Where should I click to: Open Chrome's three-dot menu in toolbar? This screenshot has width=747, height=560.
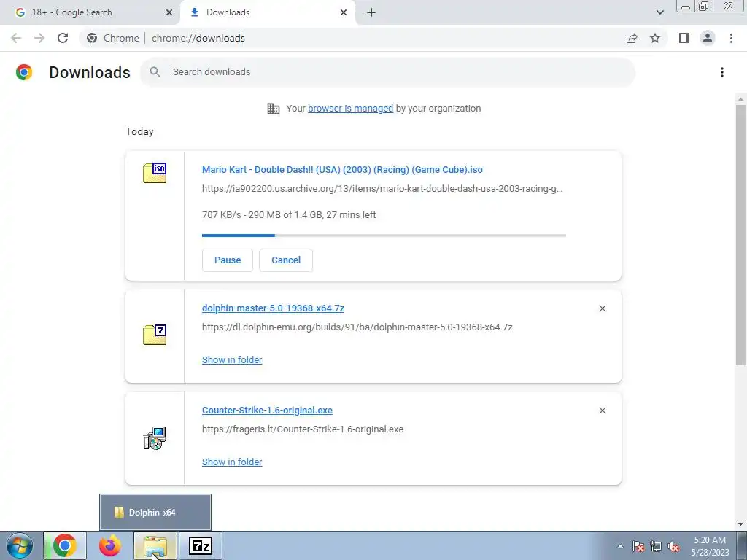pyautogui.click(x=731, y=38)
